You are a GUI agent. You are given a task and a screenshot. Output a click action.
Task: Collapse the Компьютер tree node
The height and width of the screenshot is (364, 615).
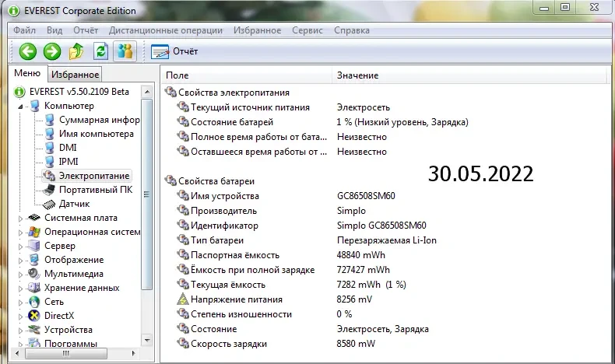[x=20, y=107]
